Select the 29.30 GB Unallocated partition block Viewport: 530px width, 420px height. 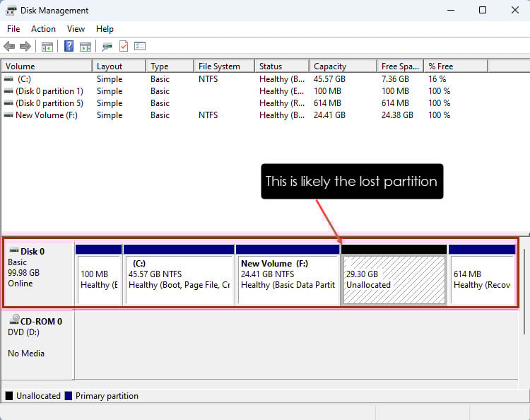[394, 279]
